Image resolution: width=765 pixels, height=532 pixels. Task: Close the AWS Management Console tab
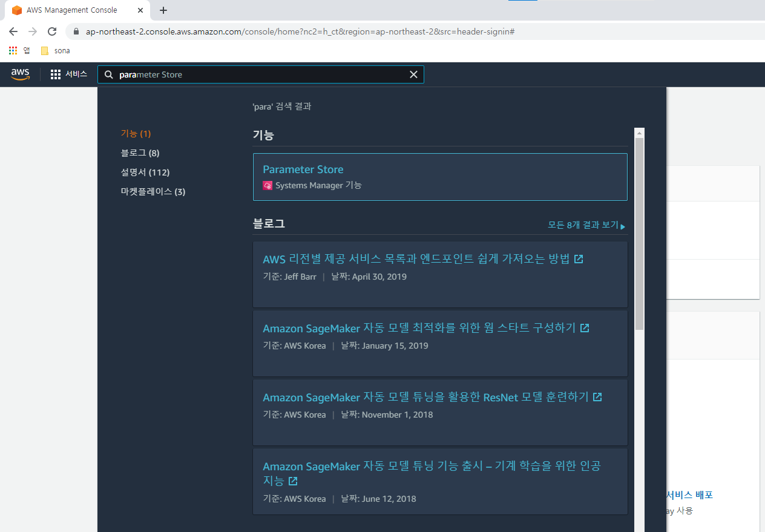140,10
